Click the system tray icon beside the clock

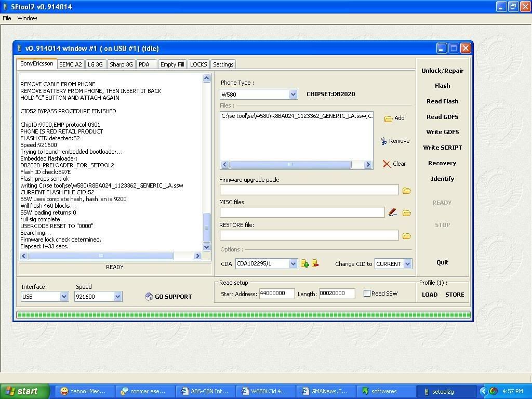coord(494,391)
